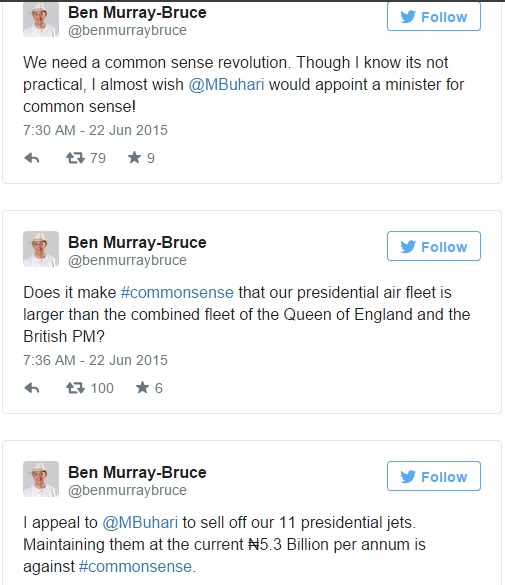The image size is (505, 585).
Task: View Ben Murray-Bruce avatar in first tweet
Action: coord(41,20)
